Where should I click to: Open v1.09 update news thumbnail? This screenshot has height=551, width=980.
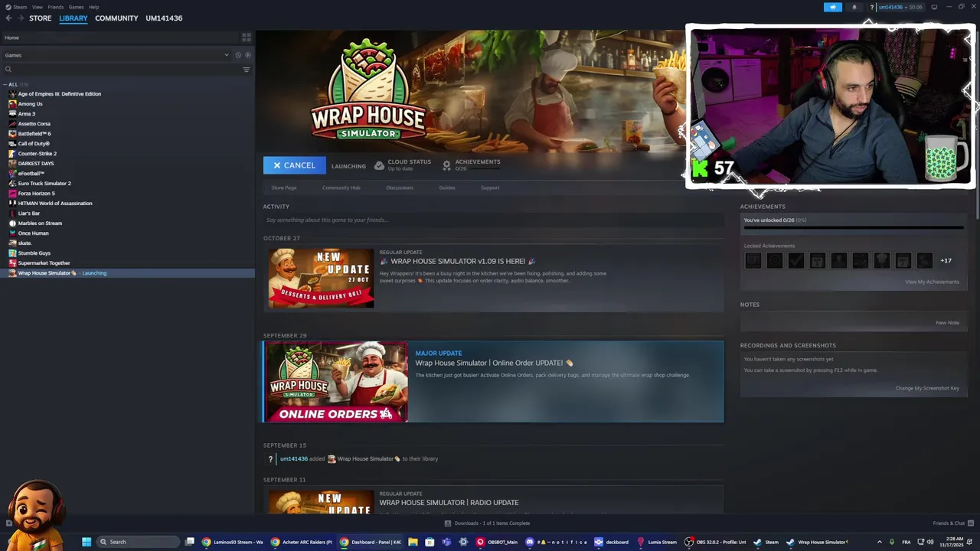pos(321,278)
